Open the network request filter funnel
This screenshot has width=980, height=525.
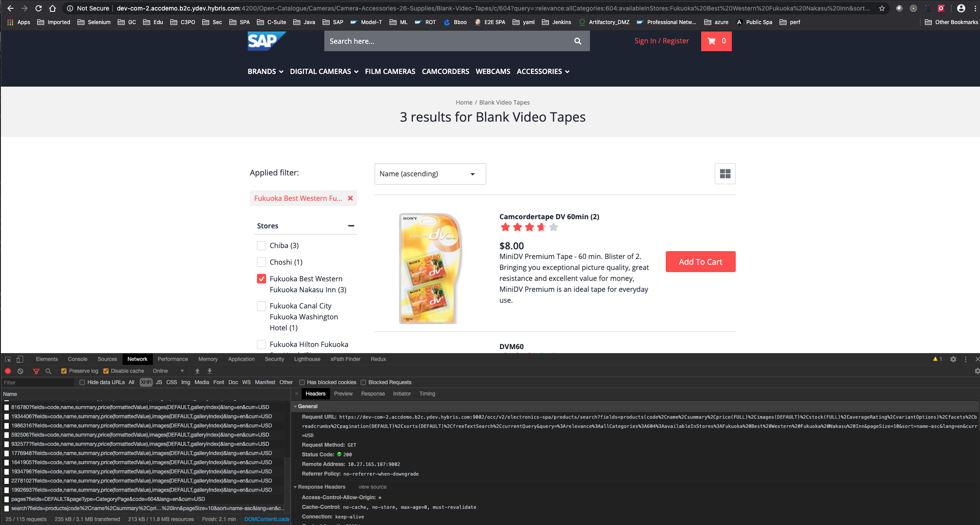[36, 371]
